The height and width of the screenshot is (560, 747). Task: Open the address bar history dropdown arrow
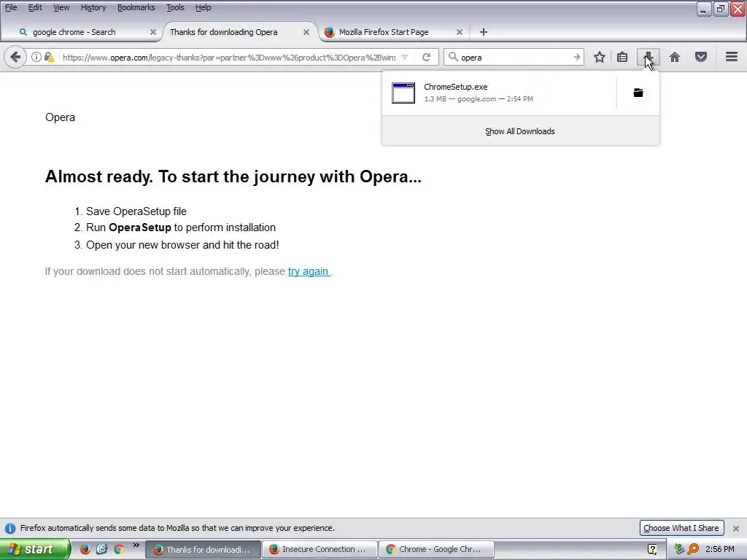(x=404, y=57)
